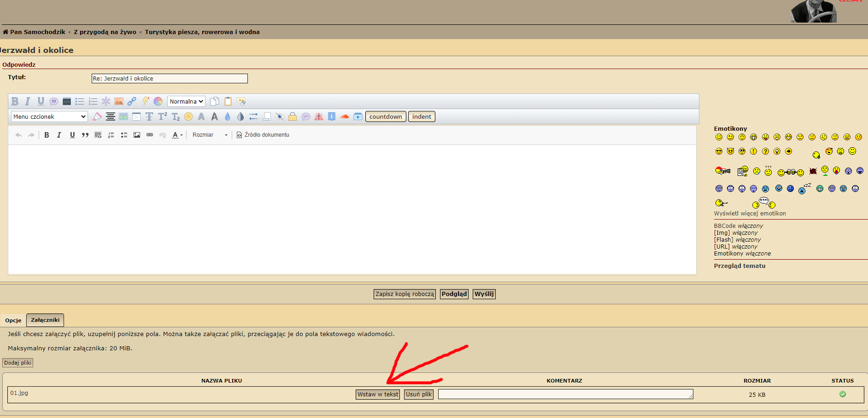Toggle italic in the editor toolbar
This screenshot has height=418, width=868.
59,135
